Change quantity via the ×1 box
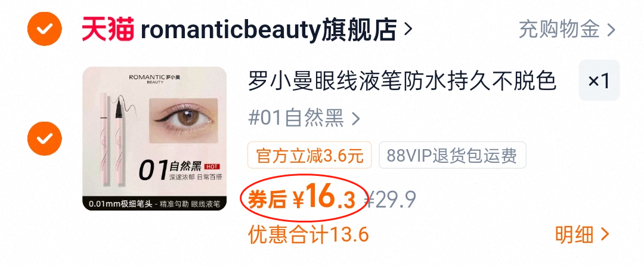 [x=599, y=81]
